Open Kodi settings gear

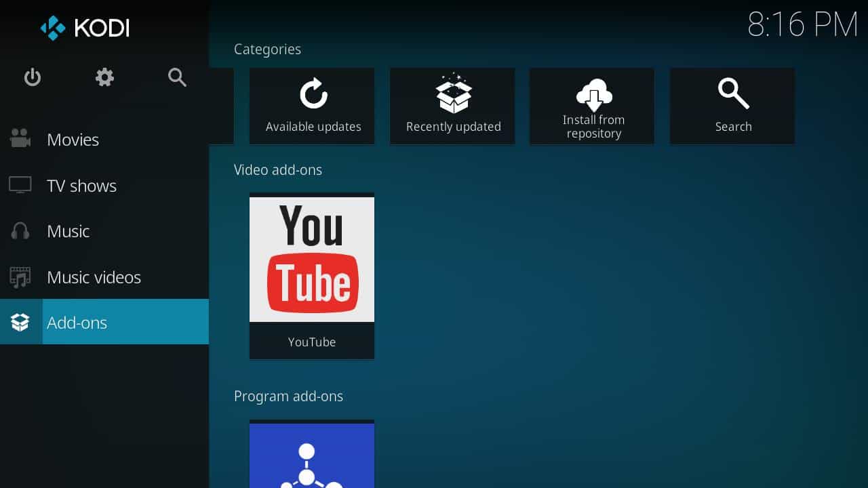104,77
